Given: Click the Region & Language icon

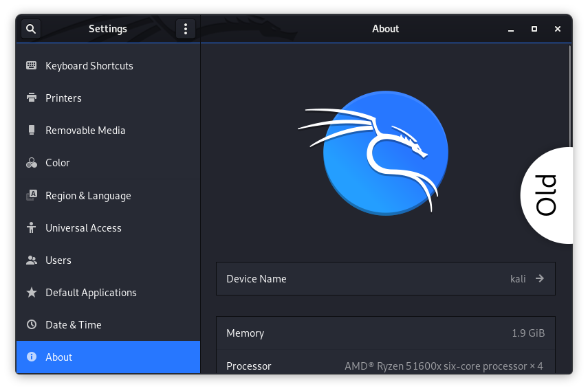Looking at the screenshot, I should coord(32,195).
